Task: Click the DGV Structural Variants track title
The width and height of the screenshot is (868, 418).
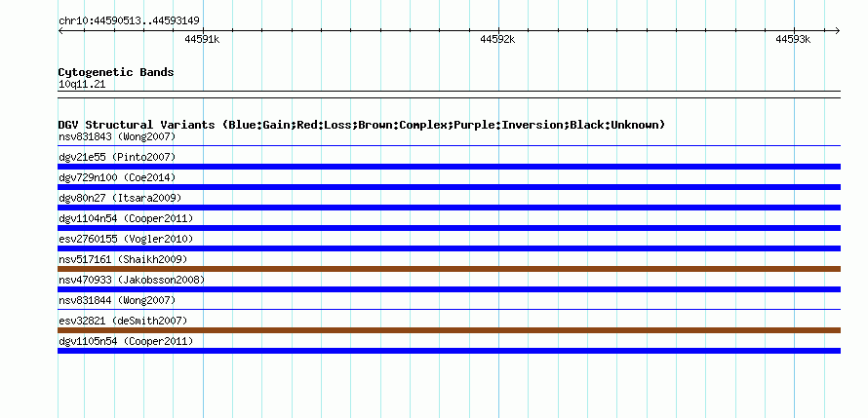Action: (x=362, y=125)
